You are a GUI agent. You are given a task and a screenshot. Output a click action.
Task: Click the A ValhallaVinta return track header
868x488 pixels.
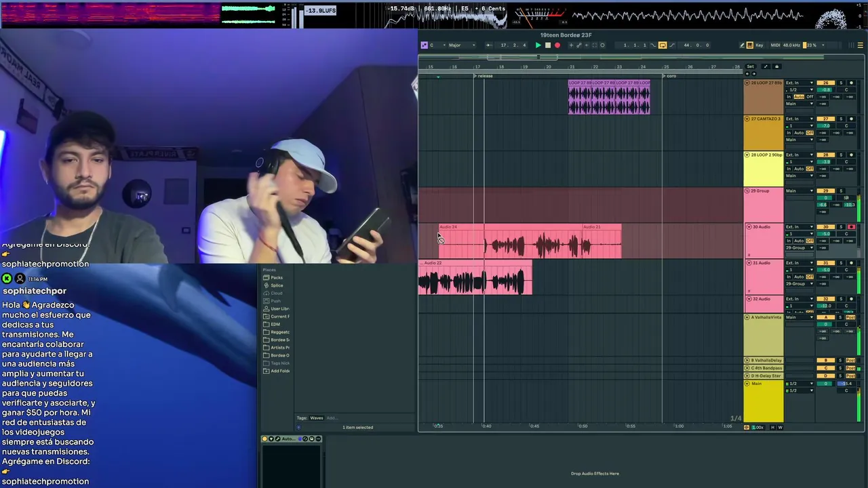tap(764, 335)
